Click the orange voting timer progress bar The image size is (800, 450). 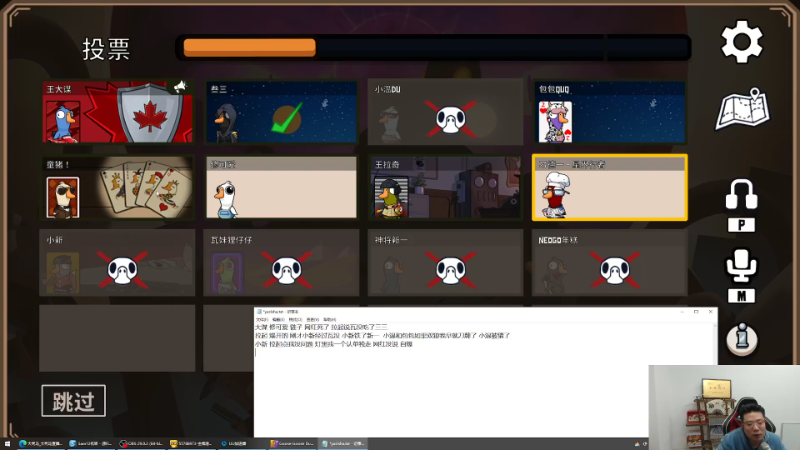pyautogui.click(x=249, y=47)
